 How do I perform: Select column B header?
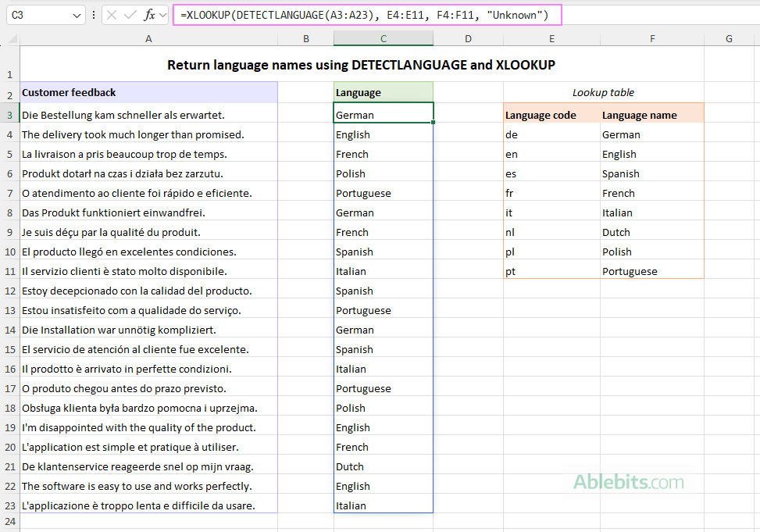[306, 39]
